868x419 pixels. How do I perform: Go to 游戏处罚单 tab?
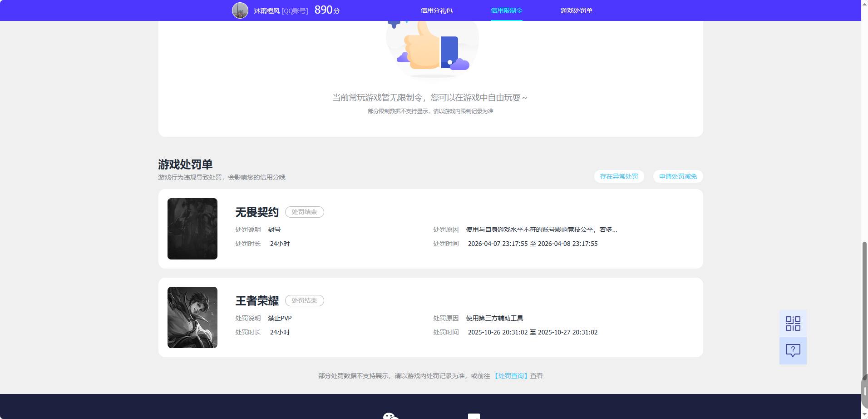(577, 10)
